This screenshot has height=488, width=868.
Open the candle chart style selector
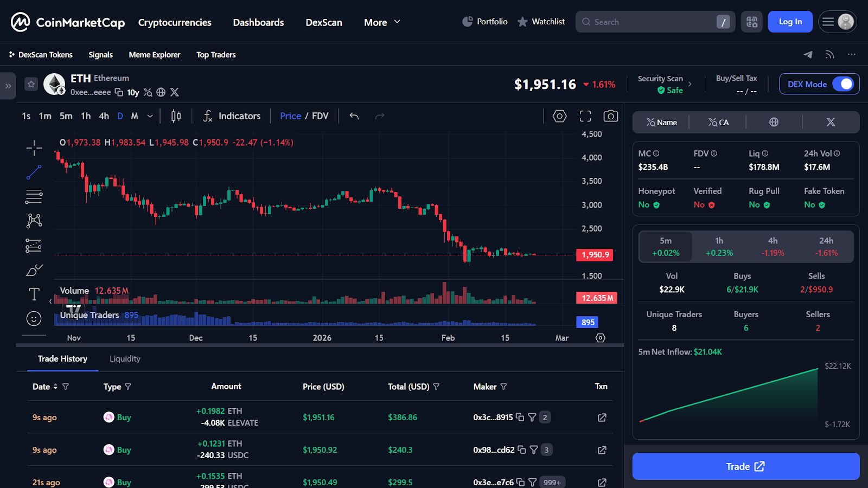175,115
